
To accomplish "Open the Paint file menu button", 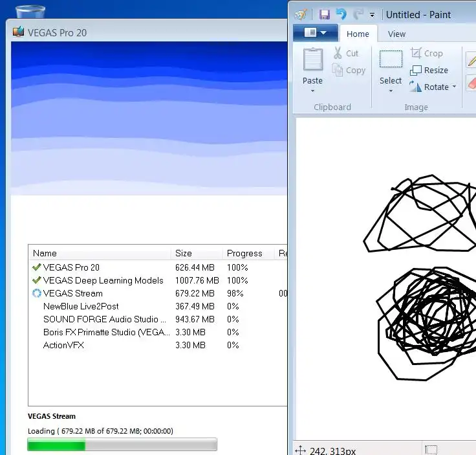I will point(315,32).
